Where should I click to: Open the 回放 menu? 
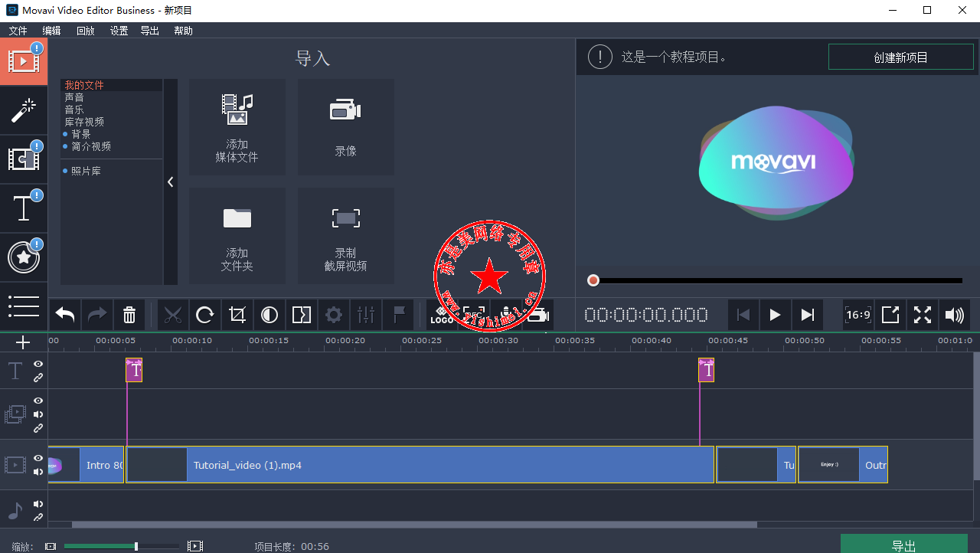(86, 31)
